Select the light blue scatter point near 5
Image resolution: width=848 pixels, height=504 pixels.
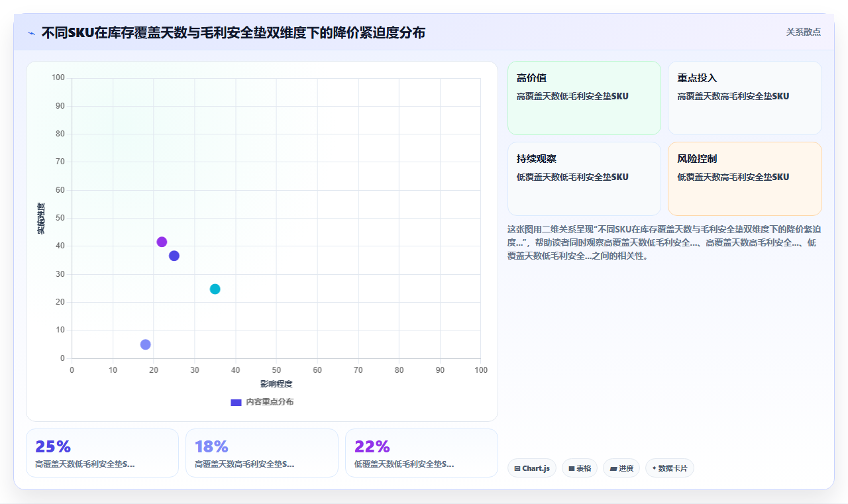click(x=146, y=344)
